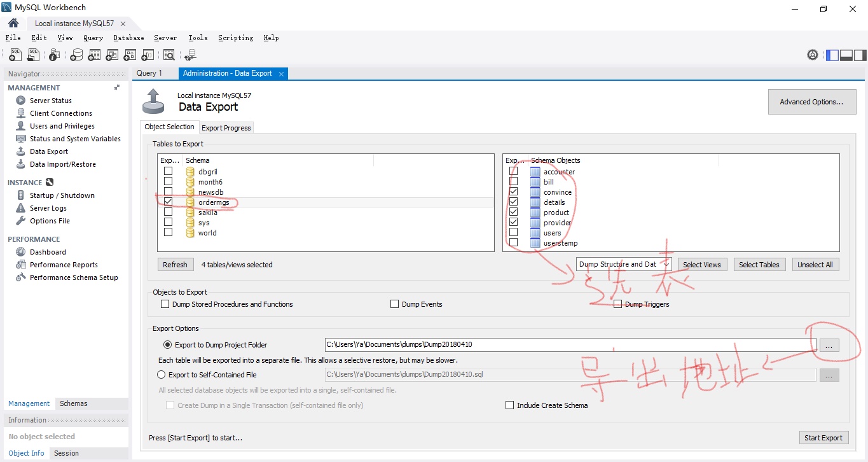The height and width of the screenshot is (462, 868).
Task: Open SQL script file icon
Action: [34, 55]
